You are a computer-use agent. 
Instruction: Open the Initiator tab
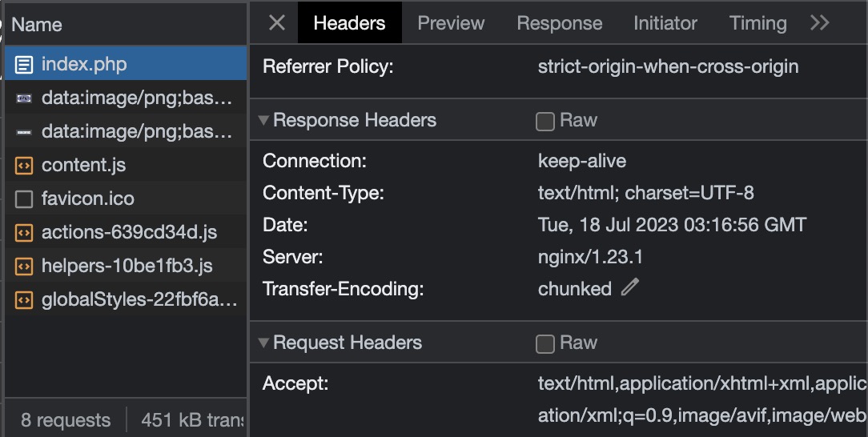click(x=665, y=23)
